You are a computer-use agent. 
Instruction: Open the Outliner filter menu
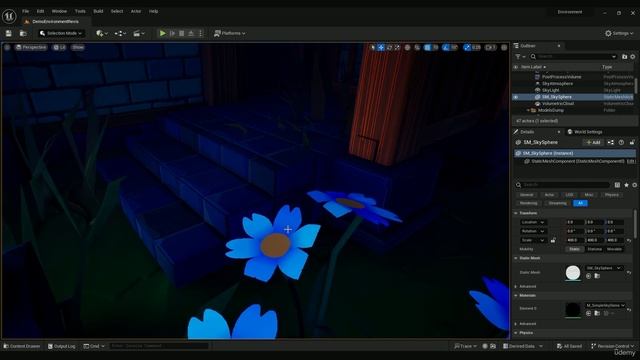520,57
